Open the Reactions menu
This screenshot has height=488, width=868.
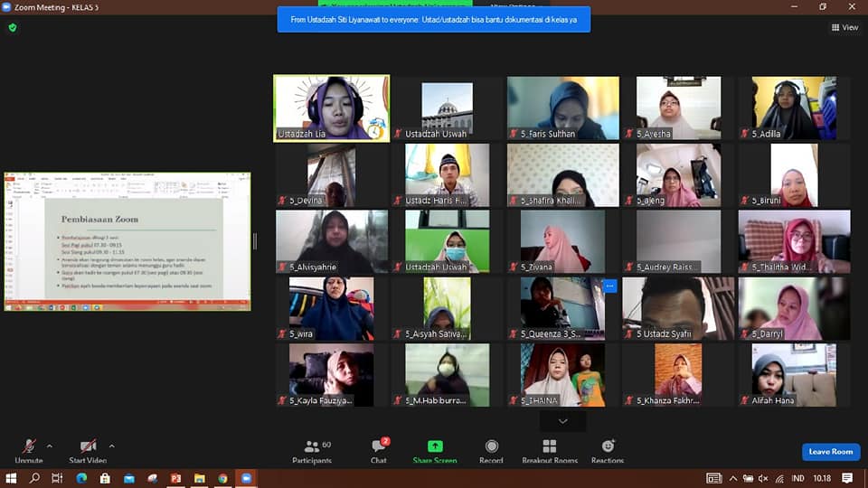608,446
